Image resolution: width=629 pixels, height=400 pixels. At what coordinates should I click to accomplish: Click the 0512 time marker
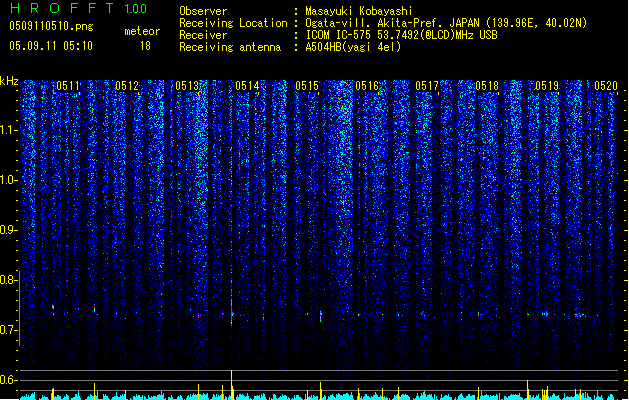click(127, 86)
